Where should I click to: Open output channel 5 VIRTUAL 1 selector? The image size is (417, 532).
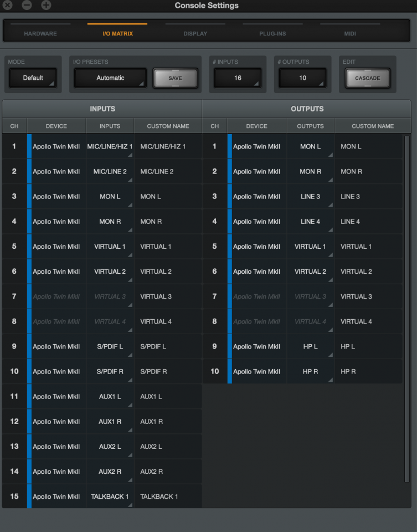pos(310,247)
